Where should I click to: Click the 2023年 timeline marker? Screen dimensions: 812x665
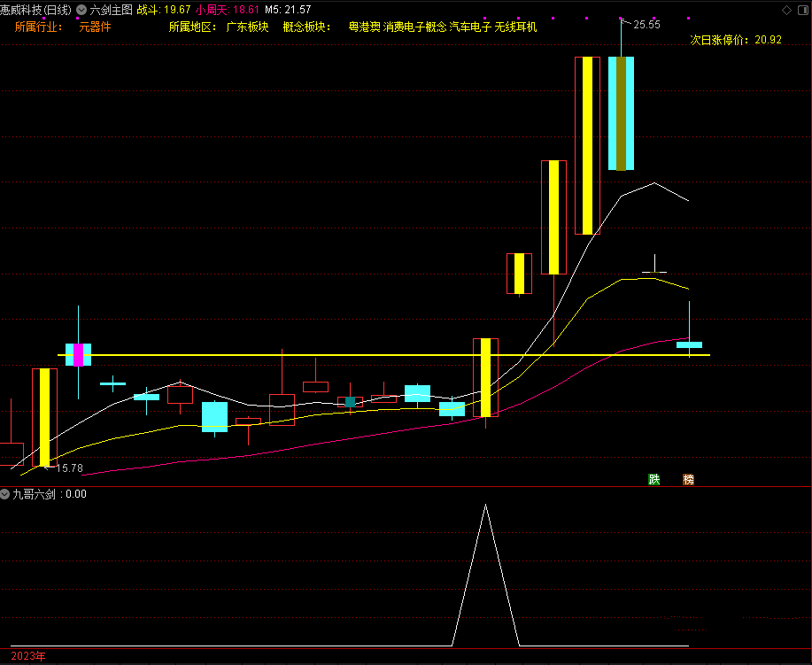tap(27, 656)
